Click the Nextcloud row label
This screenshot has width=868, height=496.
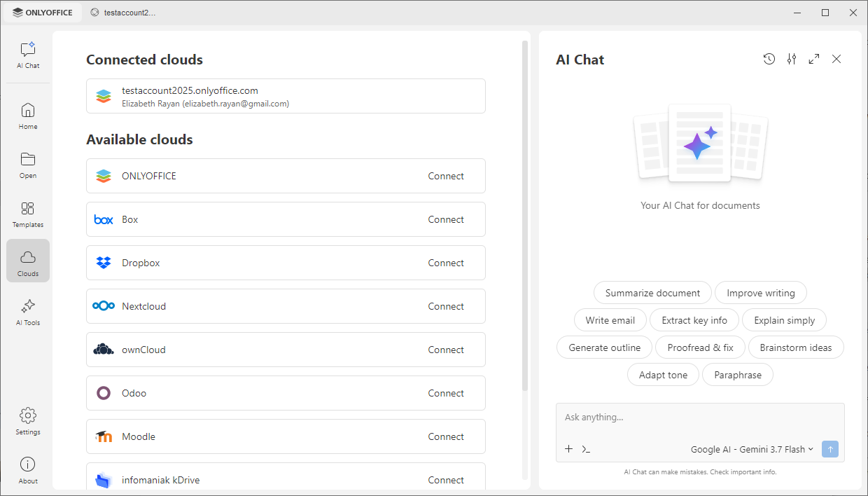pyautogui.click(x=143, y=306)
